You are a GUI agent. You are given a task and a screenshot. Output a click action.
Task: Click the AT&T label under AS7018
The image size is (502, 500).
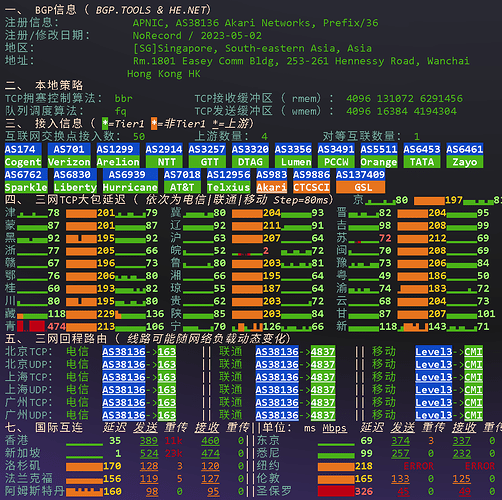182,187
